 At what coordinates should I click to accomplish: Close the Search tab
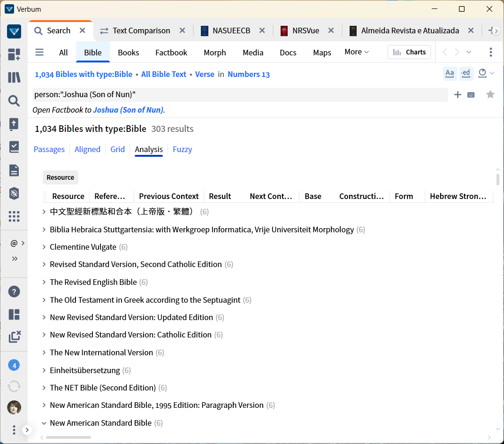click(x=82, y=31)
